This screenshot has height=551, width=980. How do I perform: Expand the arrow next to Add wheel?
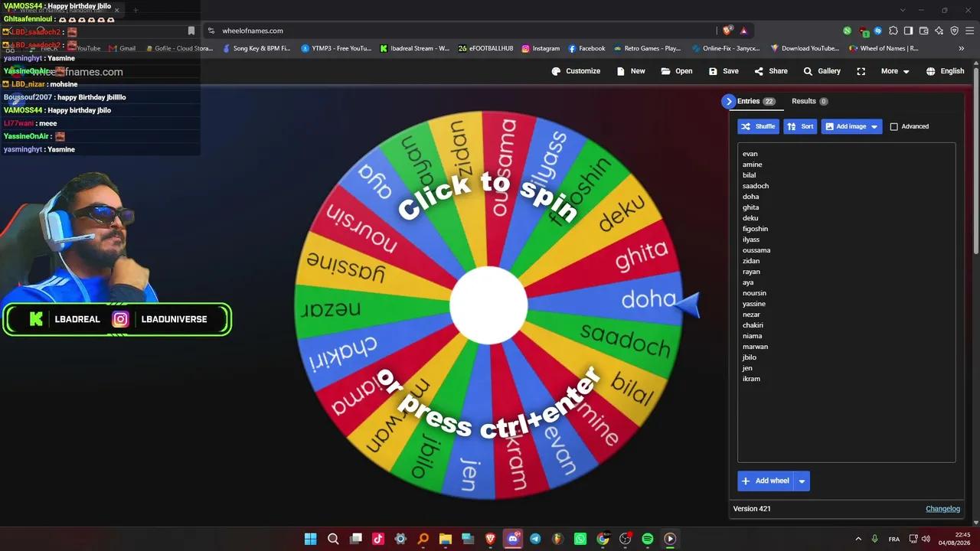[x=802, y=481]
